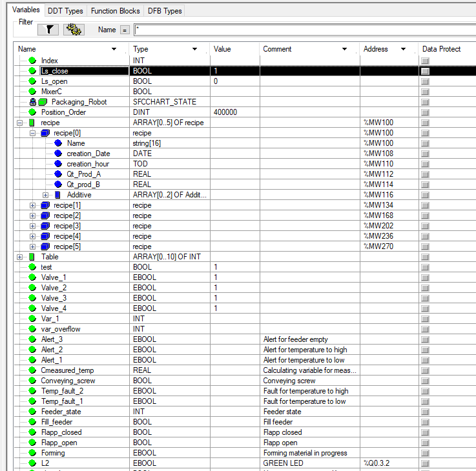Image resolution: width=476 pixels, height=471 pixels.
Task: Collapse the recipe[0] tree node
Action: [33, 133]
